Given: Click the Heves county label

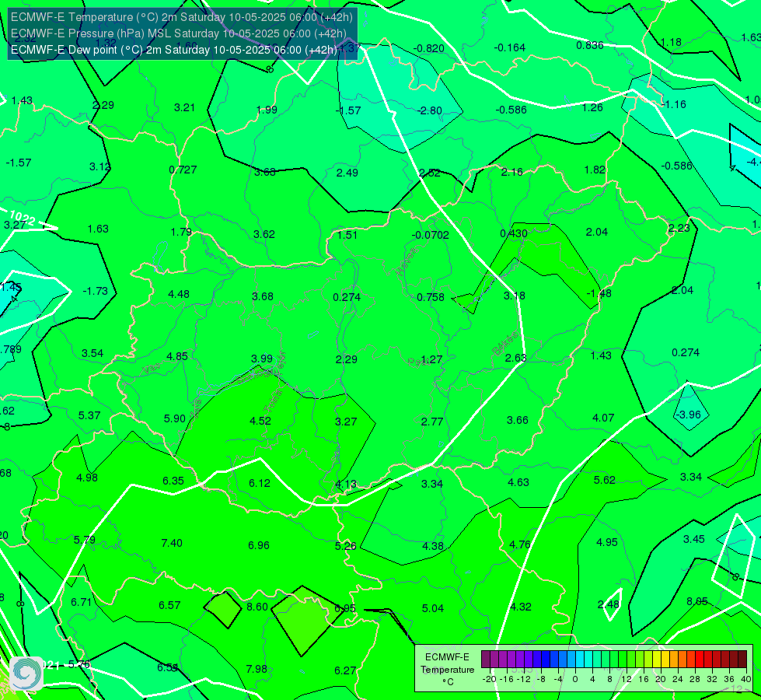Looking at the screenshot, I should [x=407, y=261].
